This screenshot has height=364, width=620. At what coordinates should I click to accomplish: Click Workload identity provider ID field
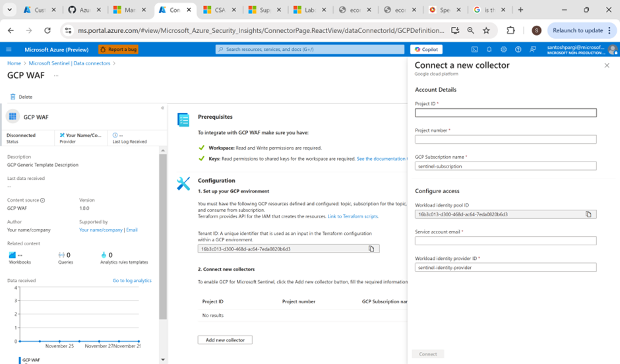click(506, 268)
